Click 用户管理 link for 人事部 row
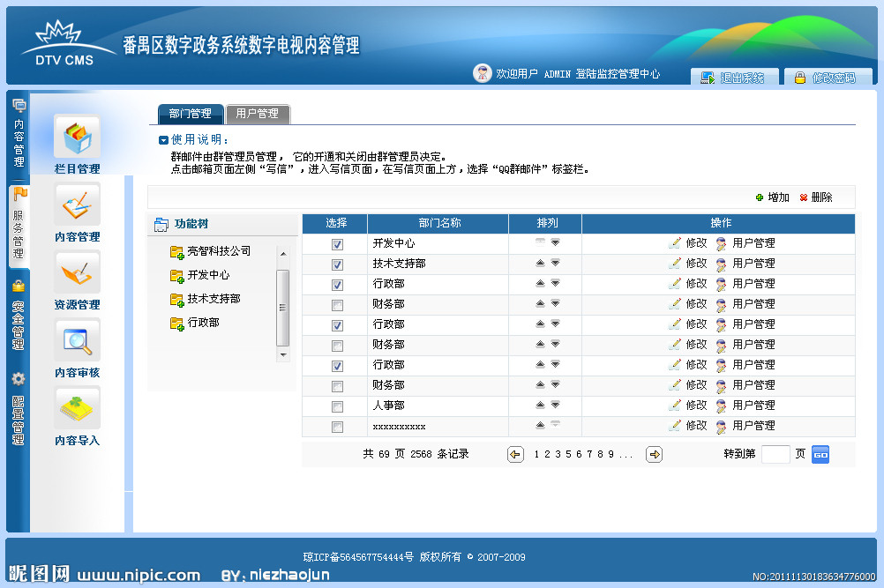884x588 pixels. pos(753,405)
